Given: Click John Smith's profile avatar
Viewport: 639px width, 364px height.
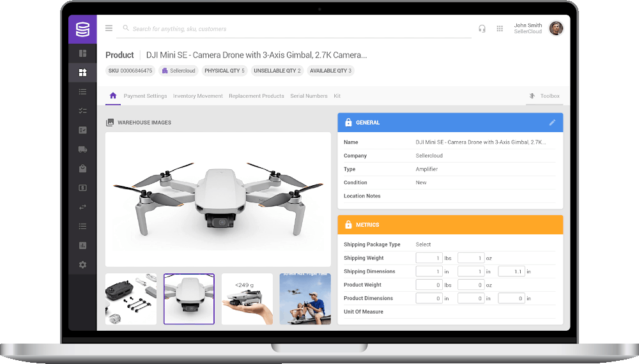Looking at the screenshot, I should point(556,28).
